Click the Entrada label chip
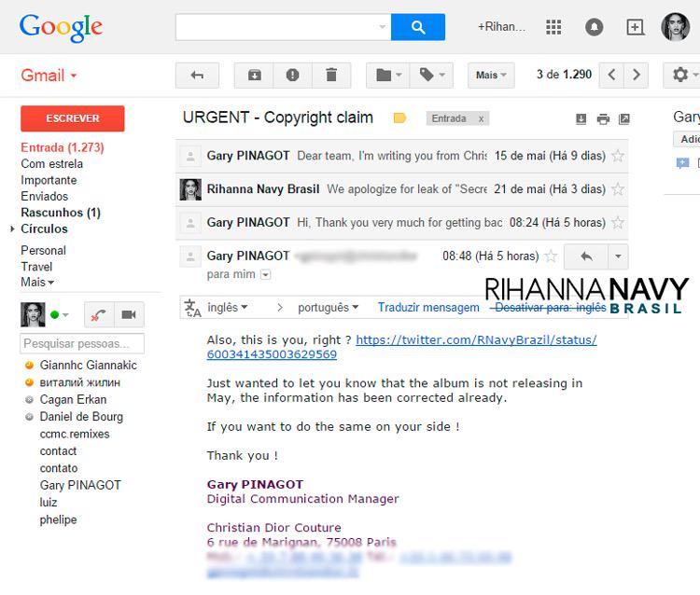This screenshot has width=700, height=595. pos(449,118)
